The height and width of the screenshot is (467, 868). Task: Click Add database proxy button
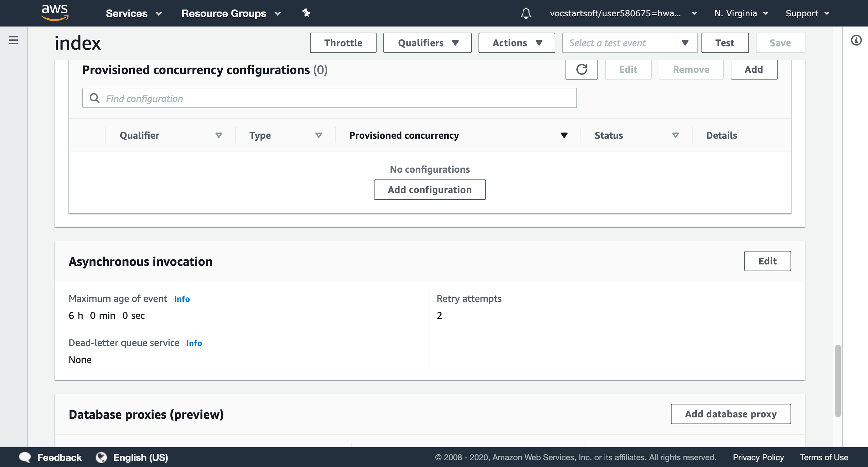731,414
